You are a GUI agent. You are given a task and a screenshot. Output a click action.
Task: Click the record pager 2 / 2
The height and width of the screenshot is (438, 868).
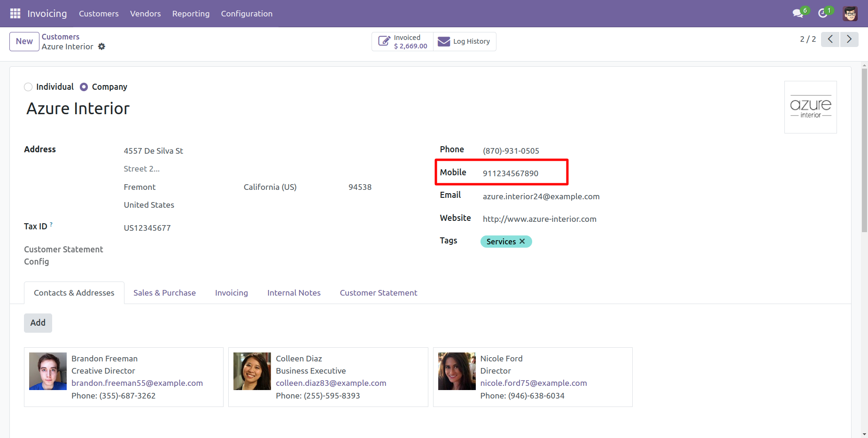coord(808,39)
